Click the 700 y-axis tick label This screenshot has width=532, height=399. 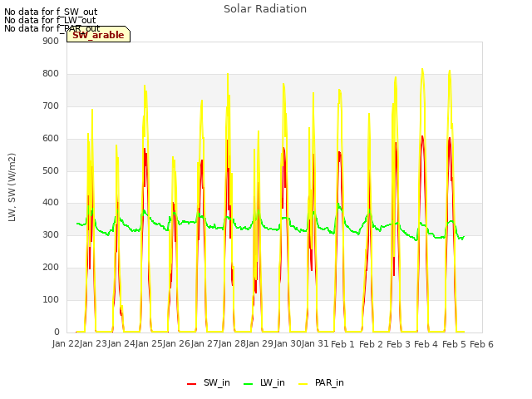coord(51,106)
